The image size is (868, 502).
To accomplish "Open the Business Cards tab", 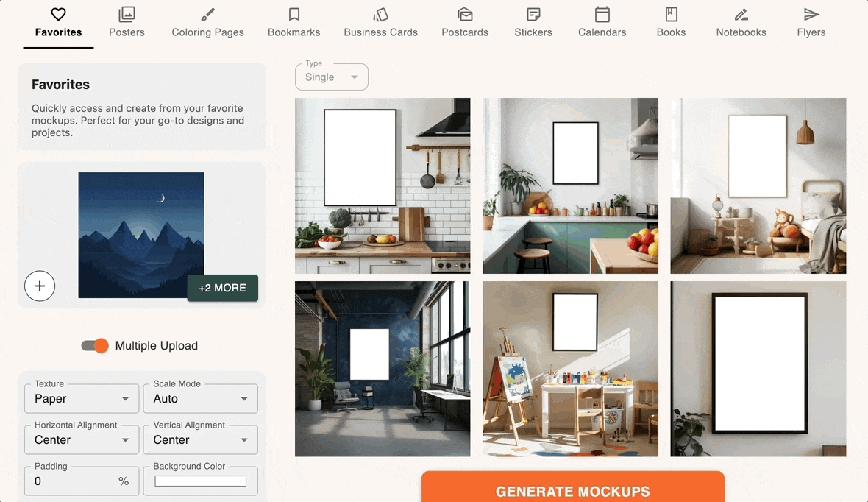I will point(381,24).
